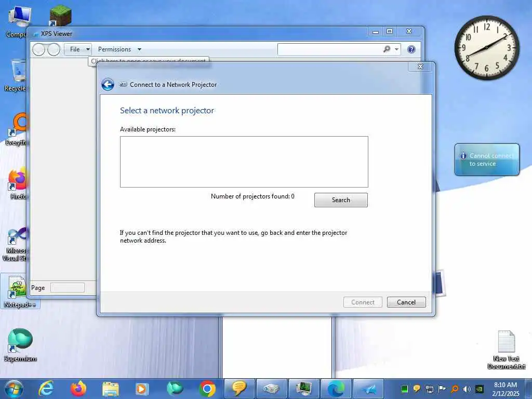Click the analog clock desktop gadget
This screenshot has width=532, height=399.
(486, 48)
